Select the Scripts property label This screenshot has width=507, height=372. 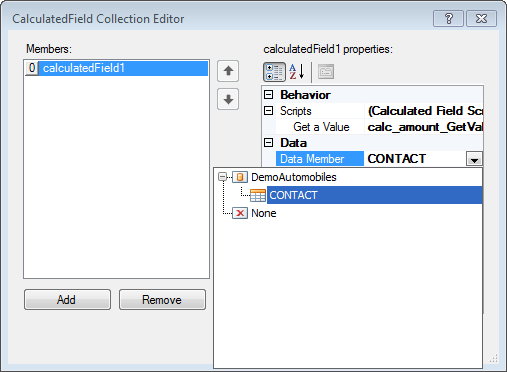296,111
